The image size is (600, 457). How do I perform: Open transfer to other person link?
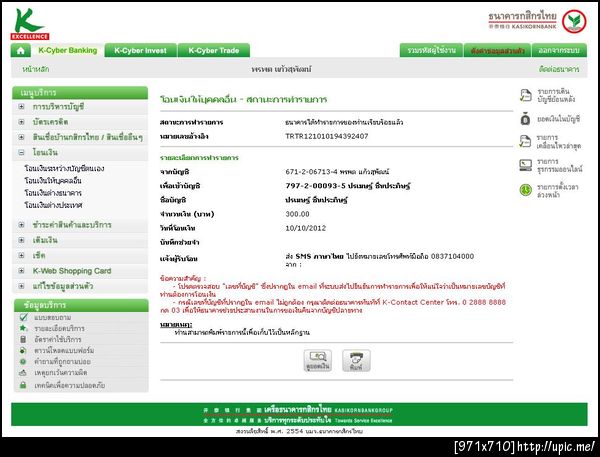pyautogui.click(x=53, y=181)
